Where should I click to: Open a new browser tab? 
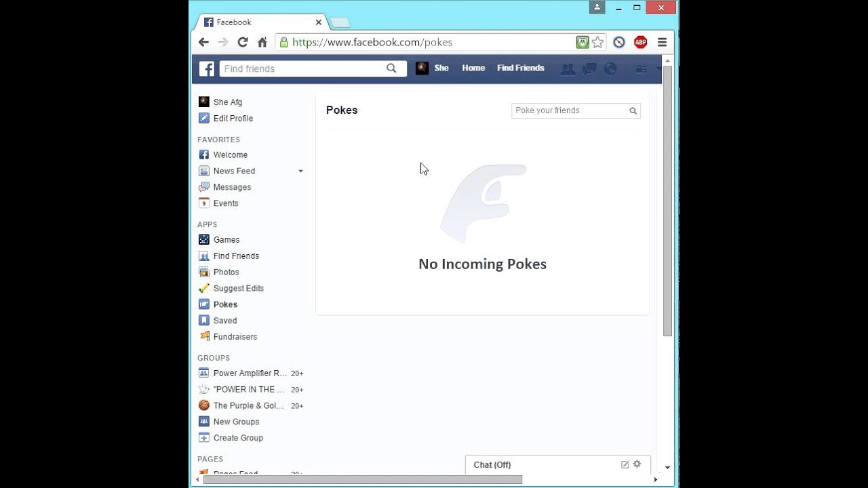click(x=340, y=22)
